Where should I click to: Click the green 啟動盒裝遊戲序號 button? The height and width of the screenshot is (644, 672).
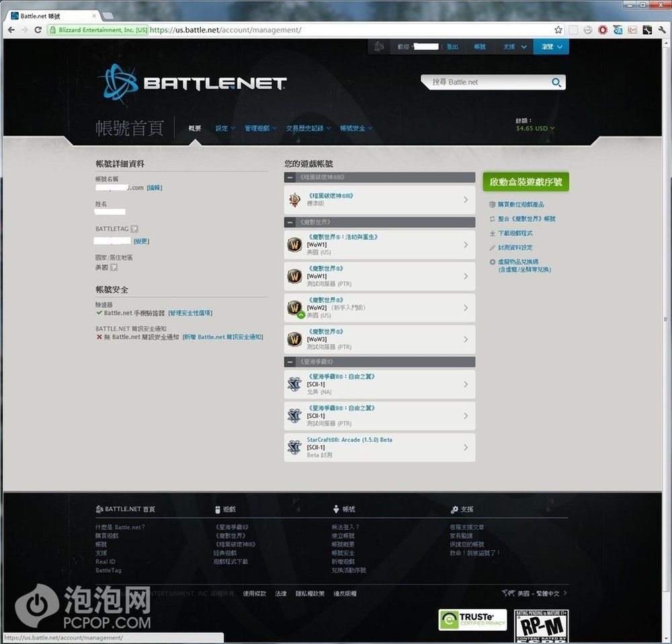tap(526, 182)
